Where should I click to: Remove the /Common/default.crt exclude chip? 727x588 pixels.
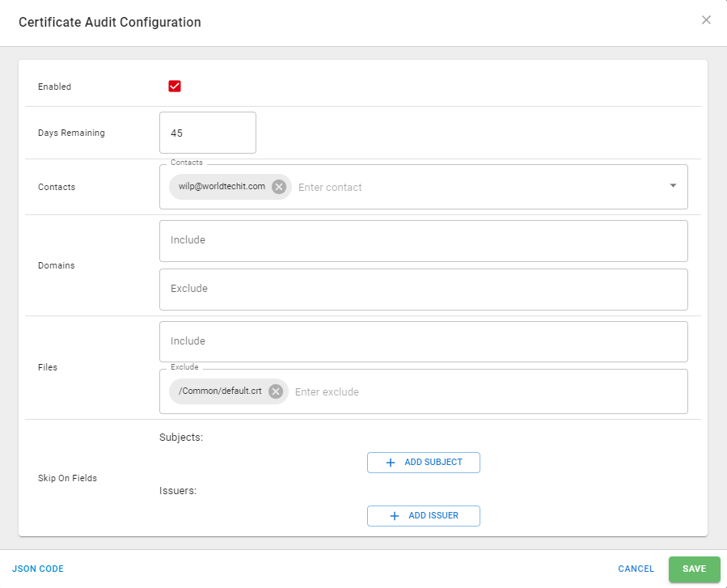[276, 391]
